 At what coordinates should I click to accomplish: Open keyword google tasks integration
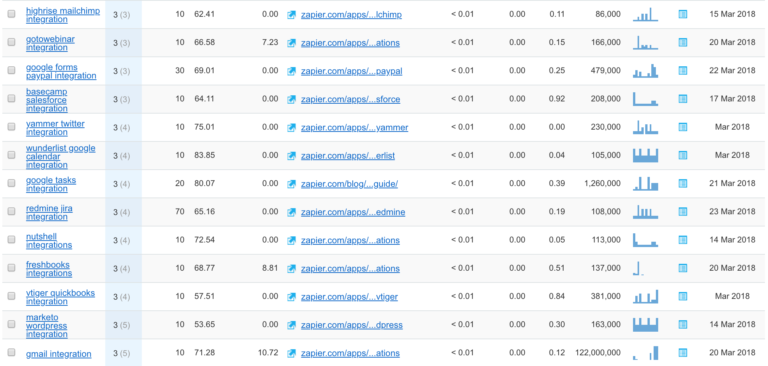tap(51, 184)
